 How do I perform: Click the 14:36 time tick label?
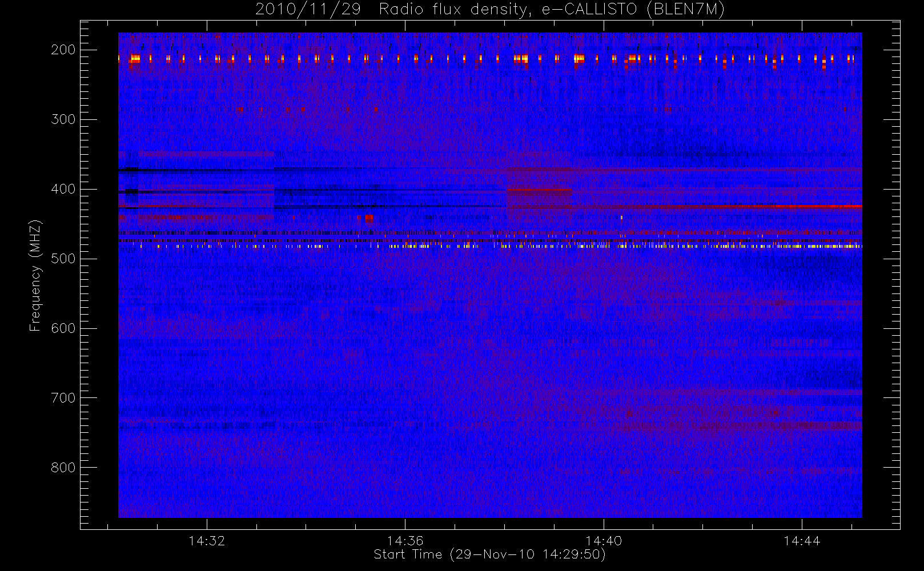coord(405,541)
